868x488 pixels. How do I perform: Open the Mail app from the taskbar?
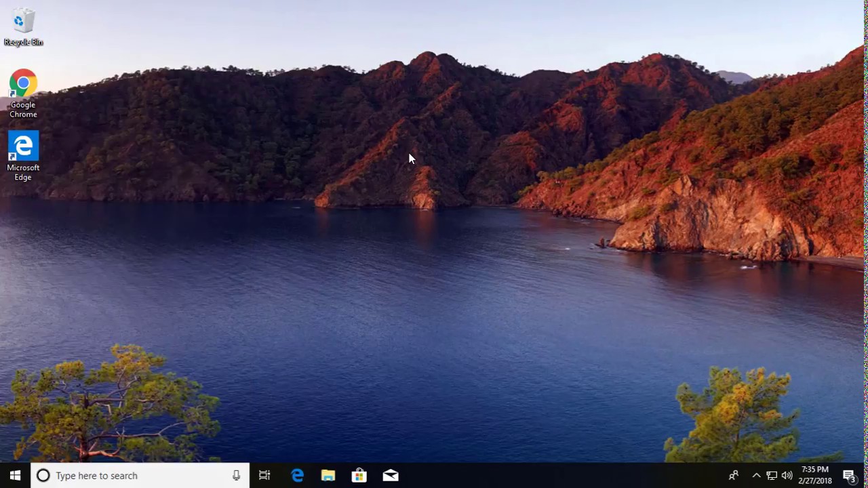coord(391,476)
